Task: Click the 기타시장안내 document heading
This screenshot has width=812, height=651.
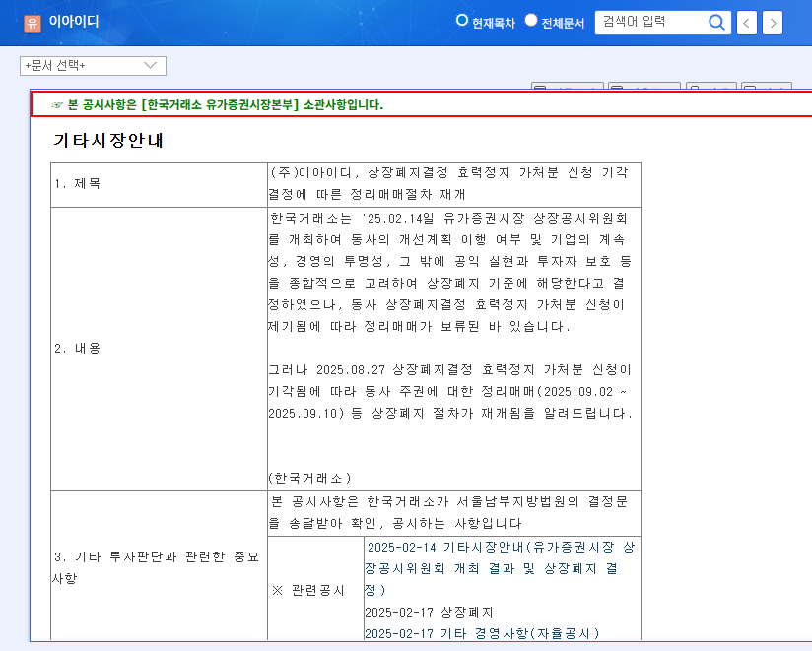Action: 108,140
